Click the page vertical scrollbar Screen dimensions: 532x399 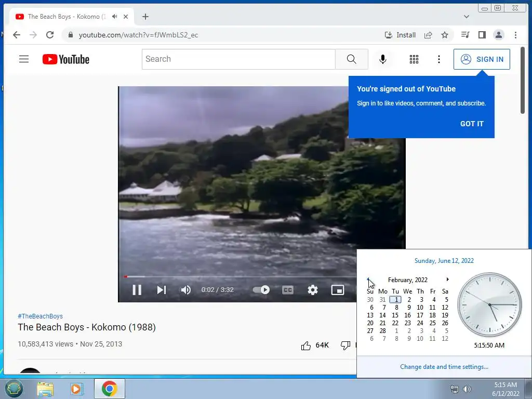(x=523, y=81)
